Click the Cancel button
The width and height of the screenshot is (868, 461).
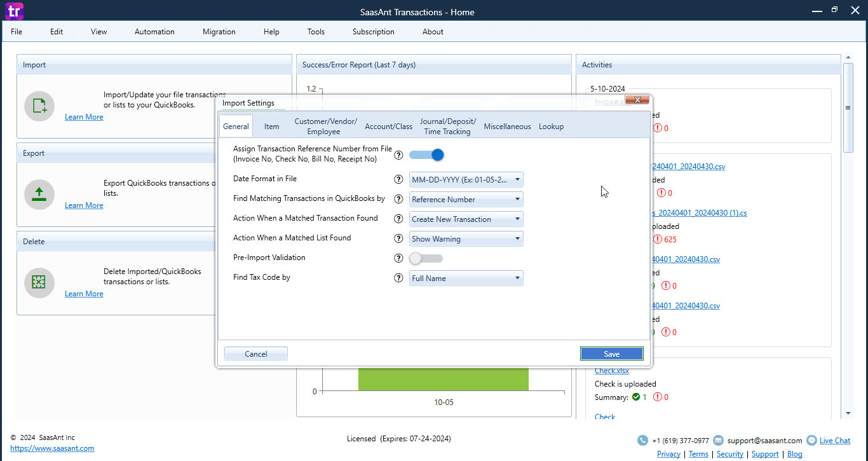tap(256, 354)
